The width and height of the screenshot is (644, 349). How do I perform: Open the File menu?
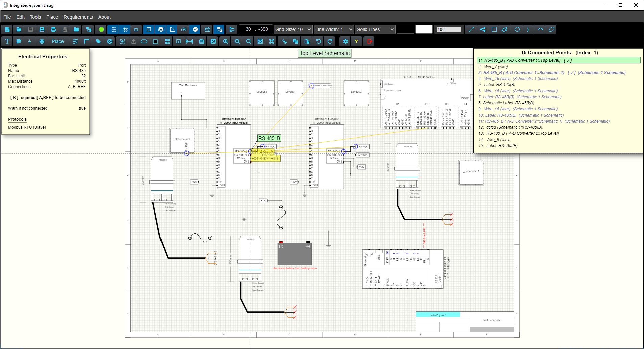7,17
